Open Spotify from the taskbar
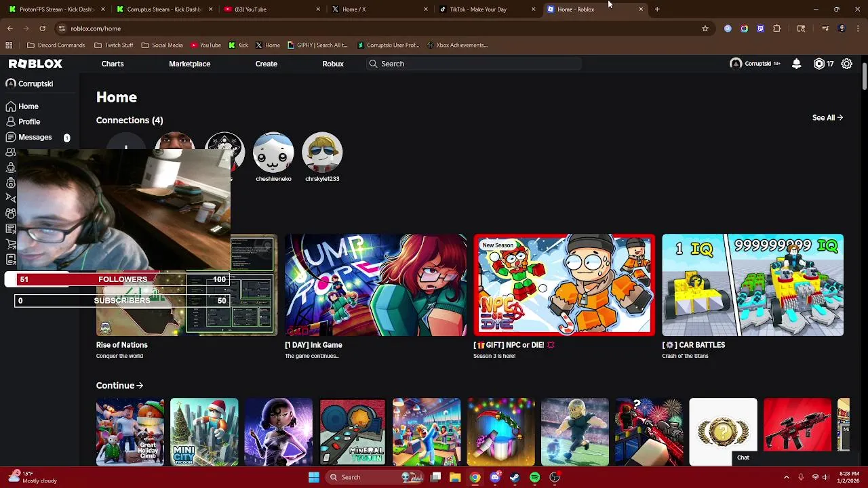868x488 pixels. coord(534,477)
